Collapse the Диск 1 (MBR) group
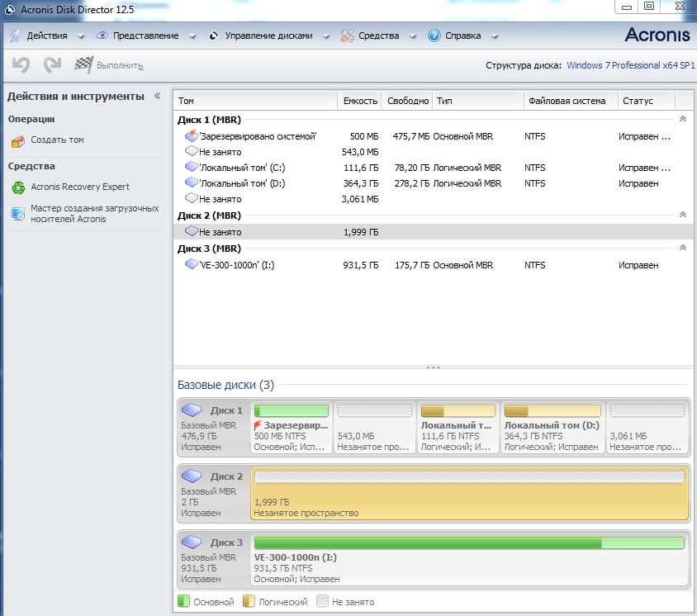The width and height of the screenshot is (697, 616). pyautogui.click(x=682, y=120)
